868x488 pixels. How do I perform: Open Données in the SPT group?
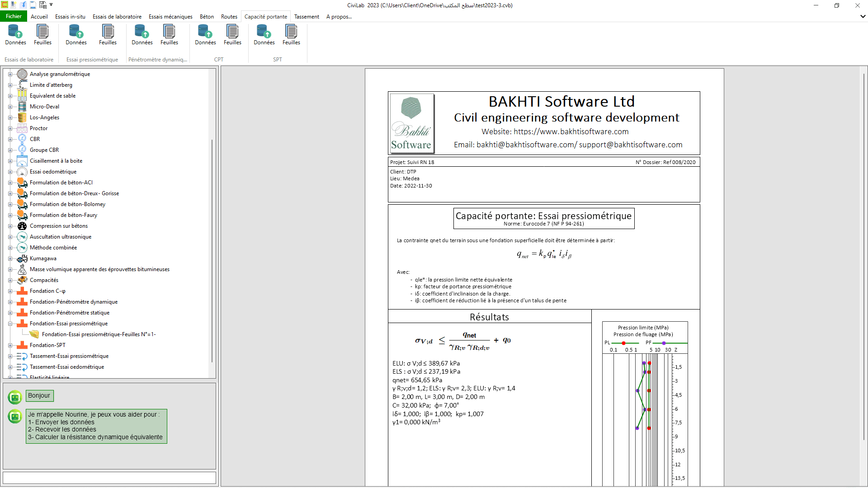click(x=264, y=35)
